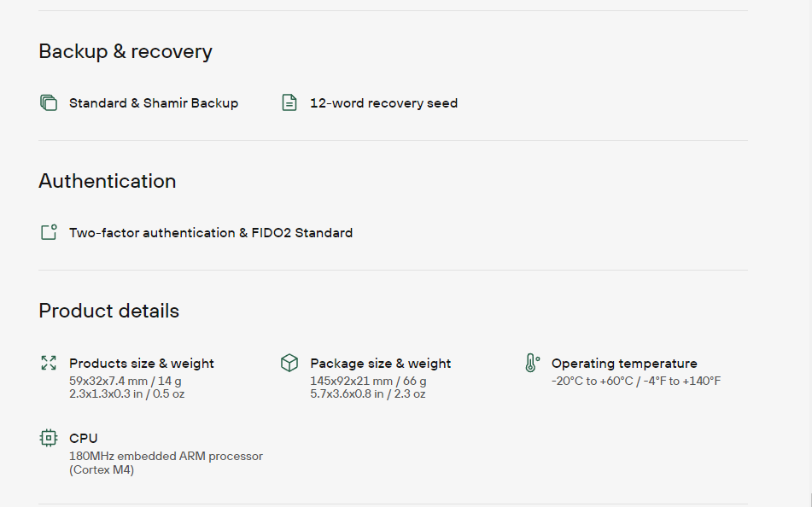Click the package box icon
This screenshot has height=507, width=812.
point(289,363)
